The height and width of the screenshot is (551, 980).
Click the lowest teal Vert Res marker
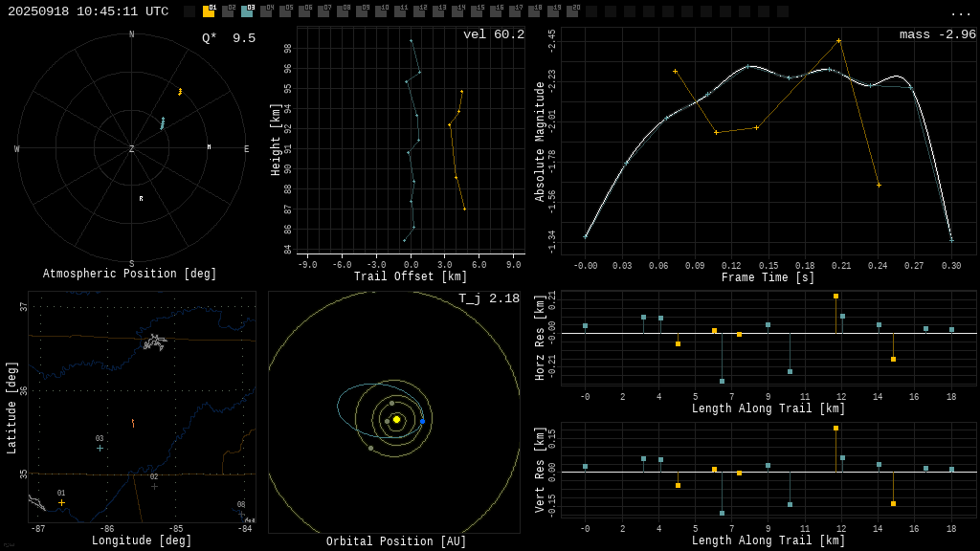722,513
